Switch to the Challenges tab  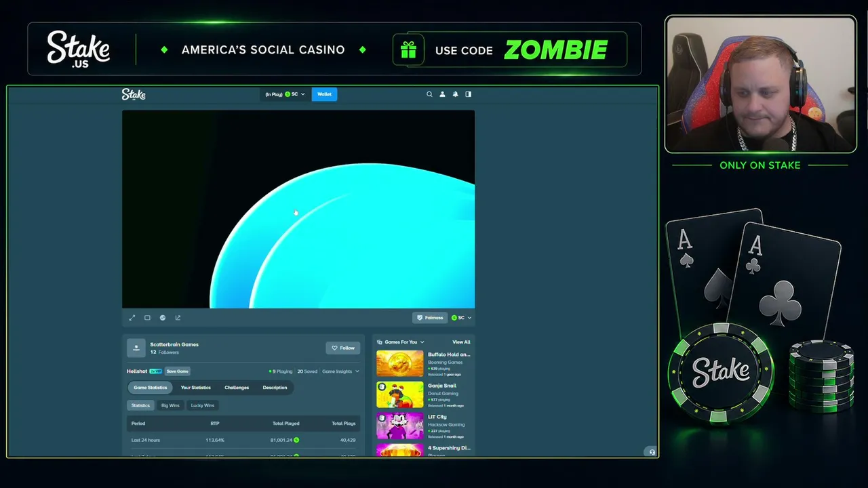(237, 388)
